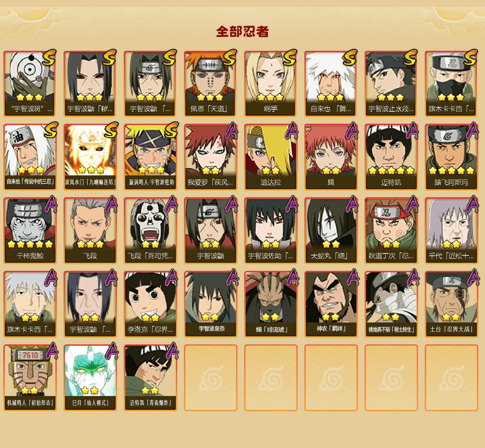Open the 蝎「绯流琥」 card
The image size is (485, 448).
tap(271, 304)
